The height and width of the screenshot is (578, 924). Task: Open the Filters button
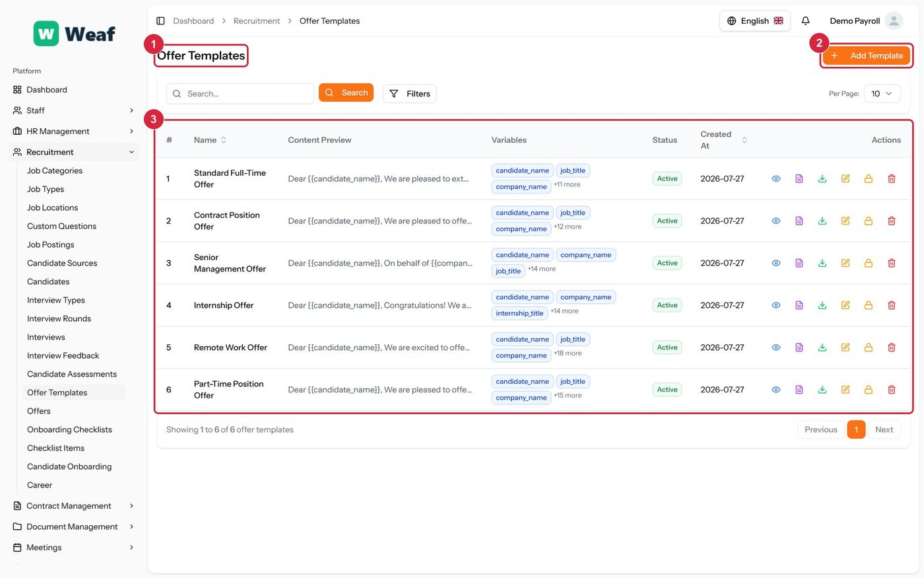410,94
